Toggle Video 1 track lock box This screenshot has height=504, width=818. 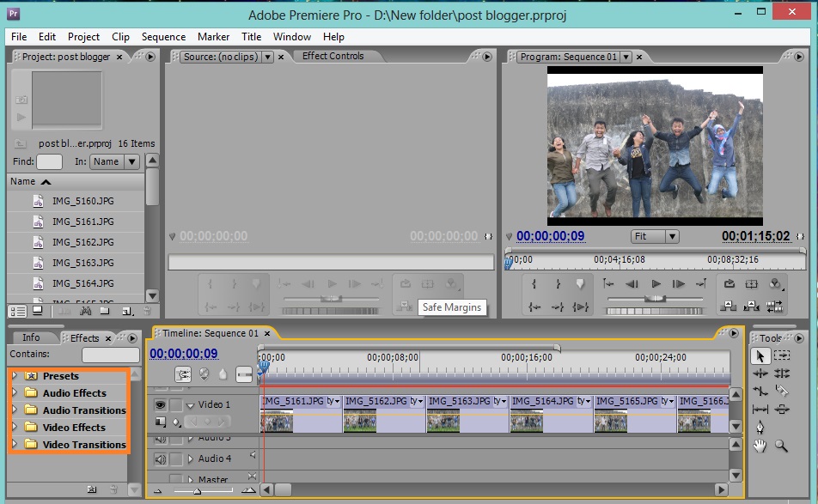176,404
